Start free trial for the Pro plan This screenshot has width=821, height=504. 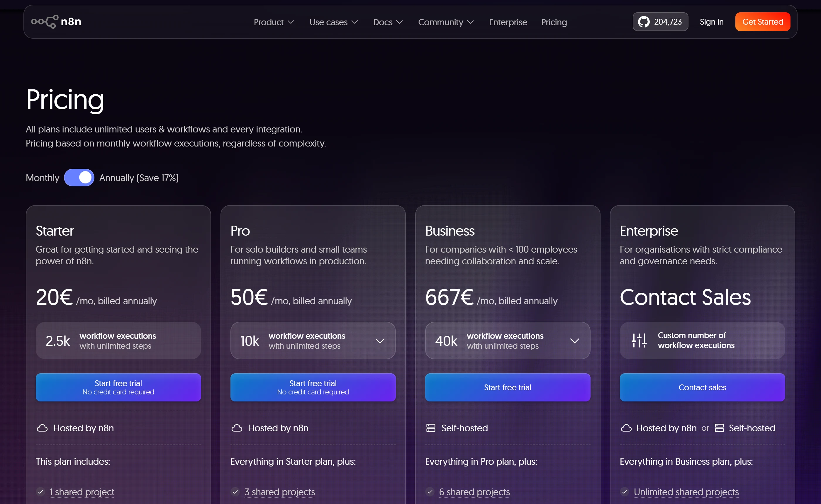pos(313,387)
